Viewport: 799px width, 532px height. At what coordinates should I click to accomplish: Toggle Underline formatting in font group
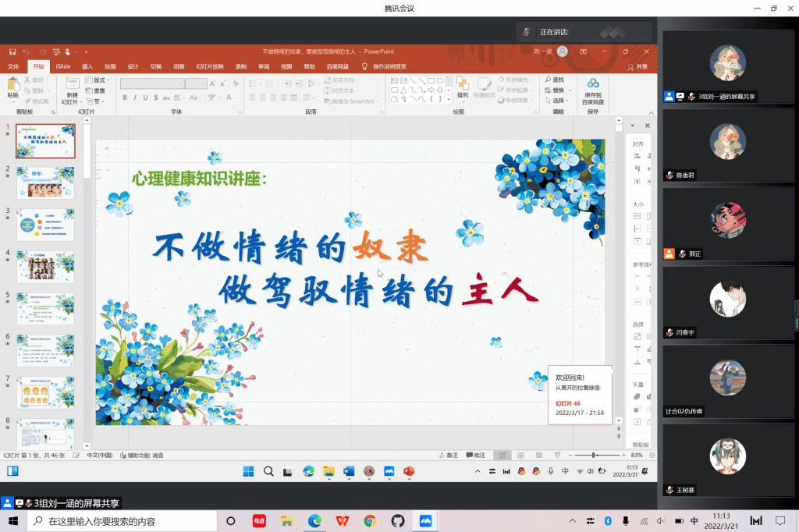point(145,98)
